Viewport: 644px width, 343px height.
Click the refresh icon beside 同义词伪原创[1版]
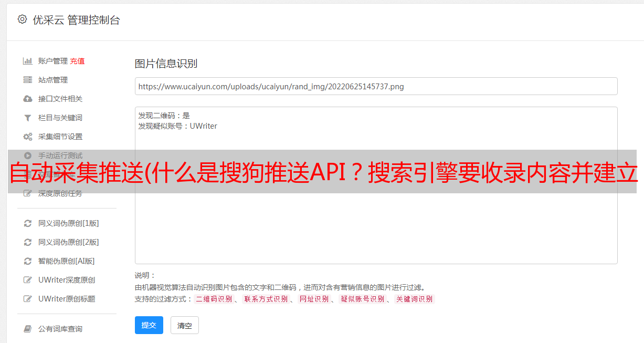pyautogui.click(x=28, y=223)
